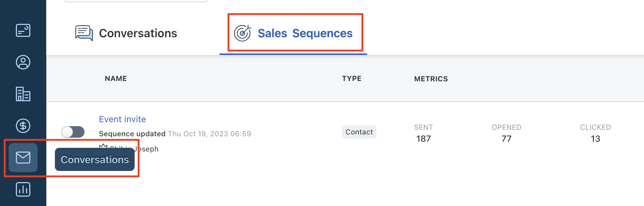
Task: Toggle the Event invite sequence switch
Action: click(x=73, y=132)
